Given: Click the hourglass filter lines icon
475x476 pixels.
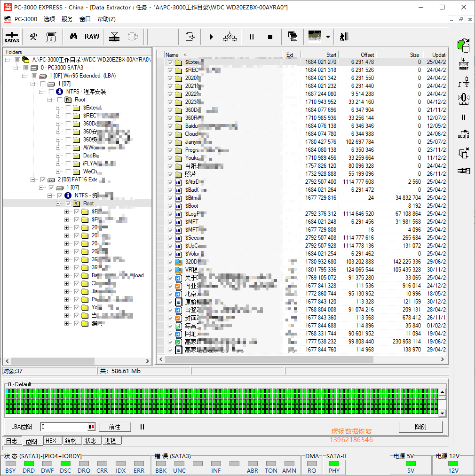Looking at the screenshot, I should point(114,37).
